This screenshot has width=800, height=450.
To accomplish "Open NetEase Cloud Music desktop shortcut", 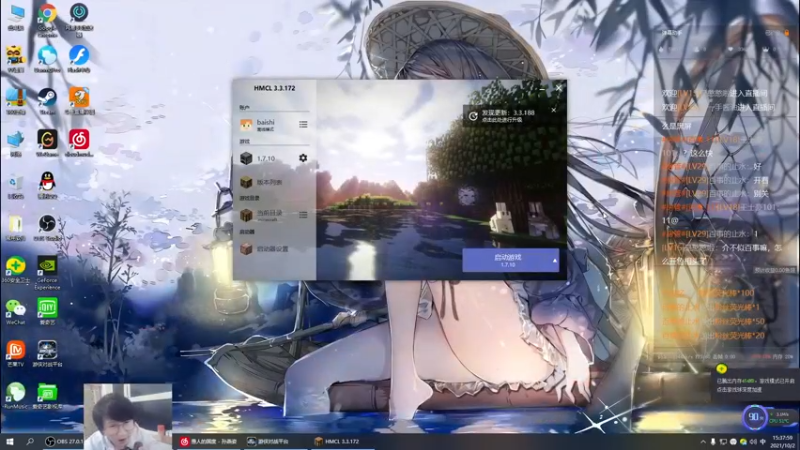I will 79,143.
